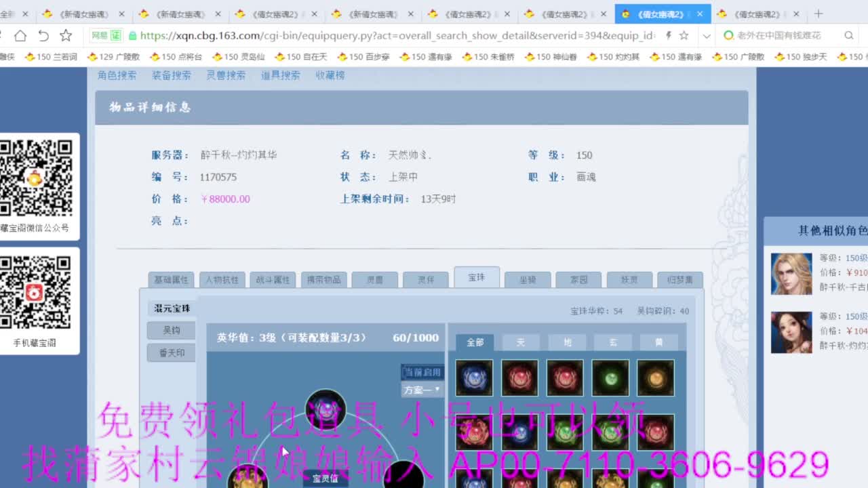Open the 129 广陵散 bookmark
868x488 pixels.
coord(113,57)
